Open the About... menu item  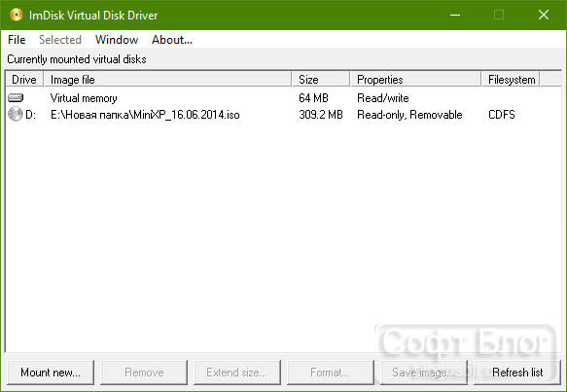click(172, 40)
